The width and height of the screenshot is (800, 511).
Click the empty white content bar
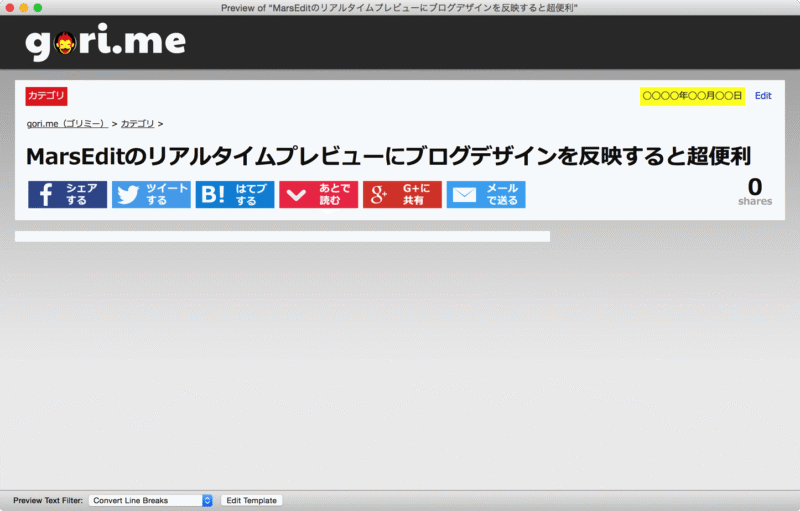point(282,236)
